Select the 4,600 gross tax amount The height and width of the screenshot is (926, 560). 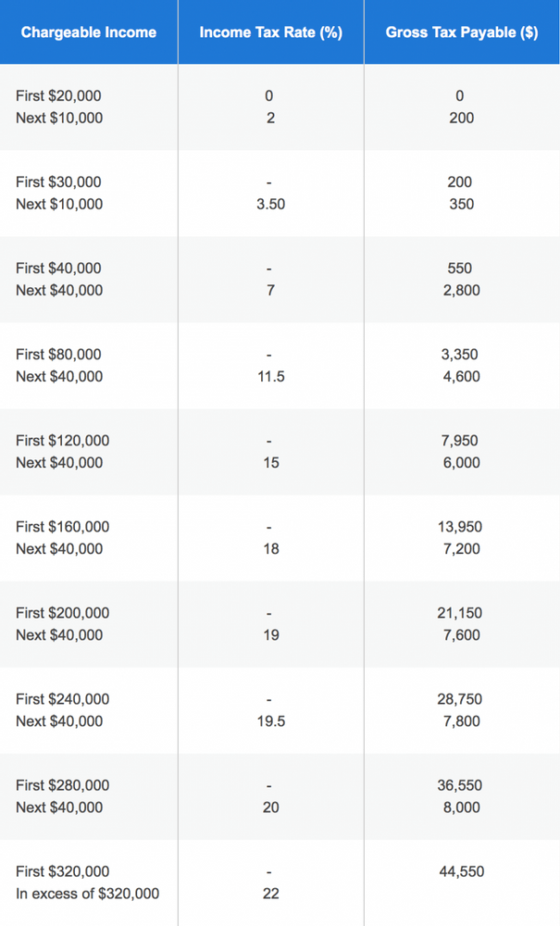pos(460,377)
